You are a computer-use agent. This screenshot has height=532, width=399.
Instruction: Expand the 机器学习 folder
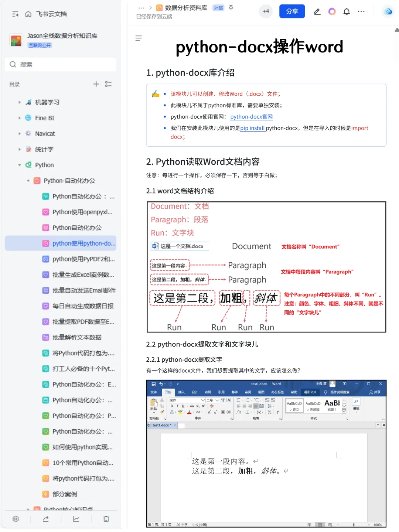pos(19,102)
